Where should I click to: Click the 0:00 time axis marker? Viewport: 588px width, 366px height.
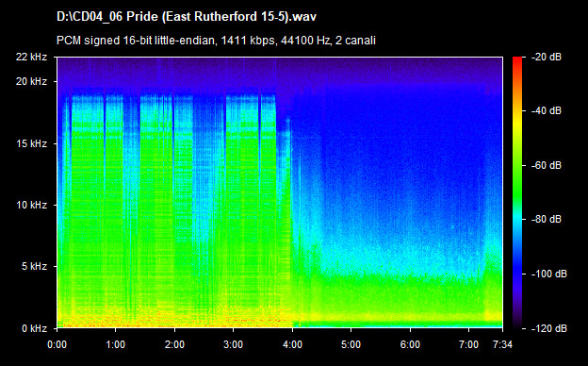click(x=57, y=344)
